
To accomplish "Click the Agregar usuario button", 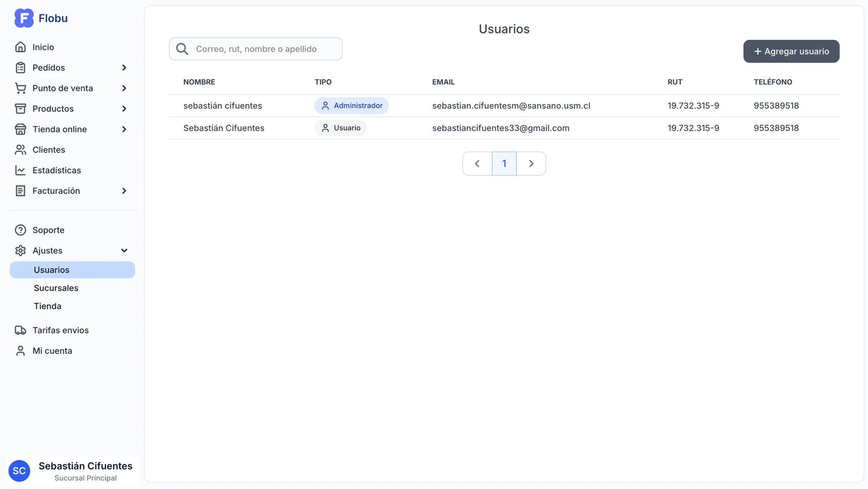I will coord(791,51).
